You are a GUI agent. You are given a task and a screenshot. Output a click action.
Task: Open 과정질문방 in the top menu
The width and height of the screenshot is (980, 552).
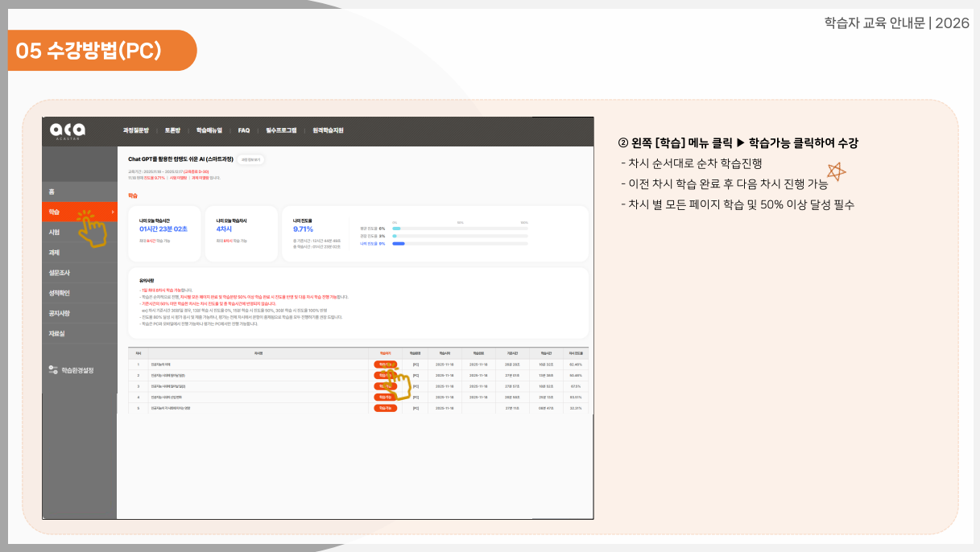tap(136, 130)
